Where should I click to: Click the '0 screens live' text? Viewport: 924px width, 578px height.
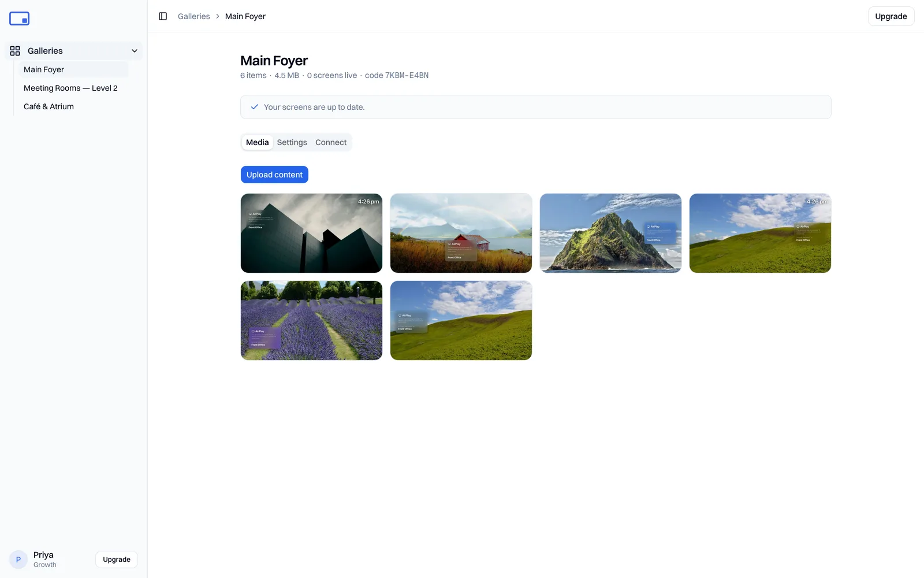(x=332, y=75)
